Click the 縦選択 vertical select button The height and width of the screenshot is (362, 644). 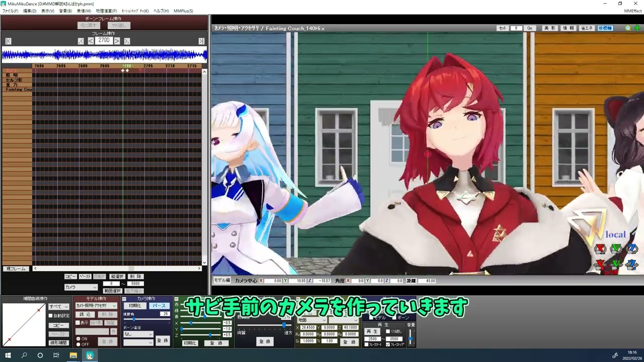click(x=117, y=277)
